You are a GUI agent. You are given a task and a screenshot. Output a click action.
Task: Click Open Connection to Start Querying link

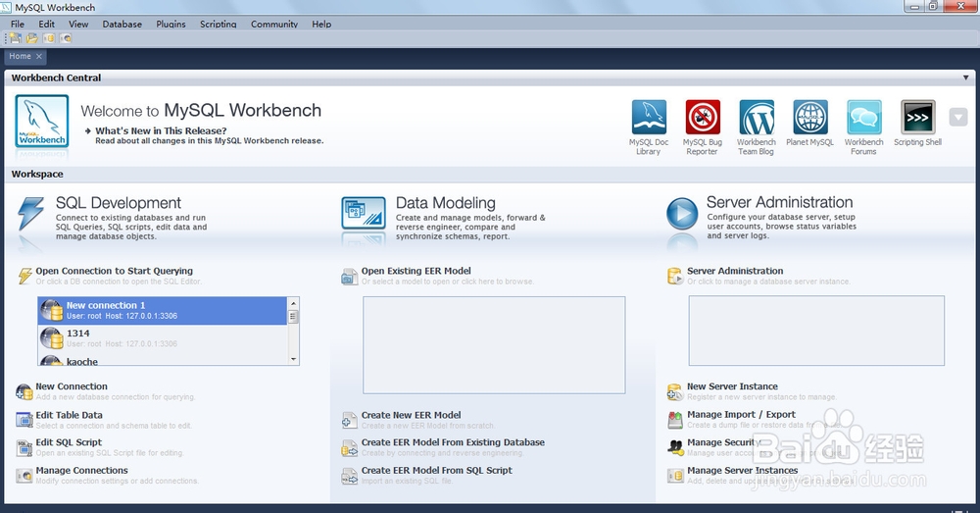[x=114, y=271]
